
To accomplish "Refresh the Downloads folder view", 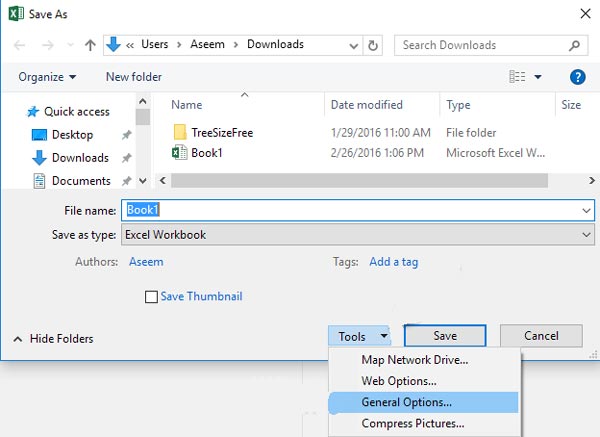I will (x=373, y=46).
